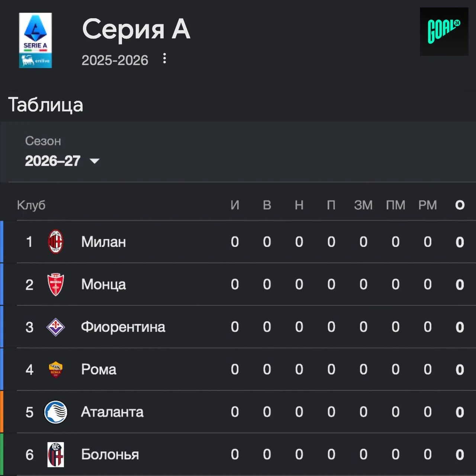The image size is (476, 476).
Task: Click the Atalanta club crest
Action: [56, 412]
